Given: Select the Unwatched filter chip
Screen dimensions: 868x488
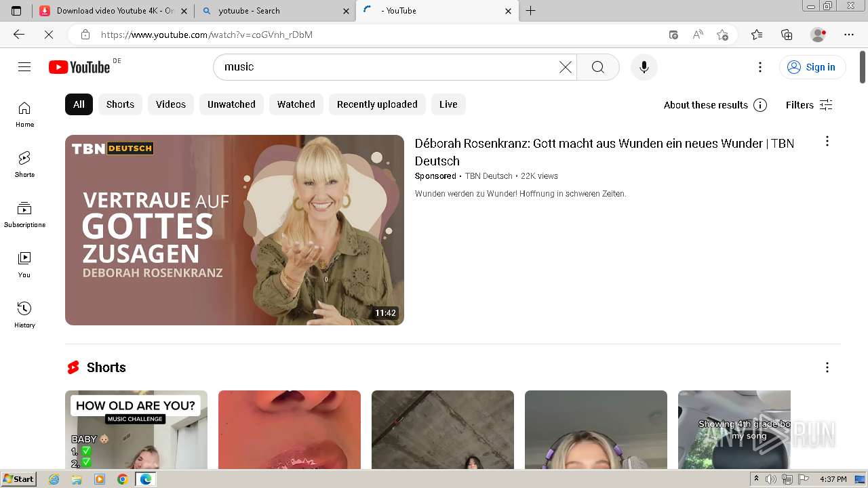Looking at the screenshot, I should pos(231,104).
